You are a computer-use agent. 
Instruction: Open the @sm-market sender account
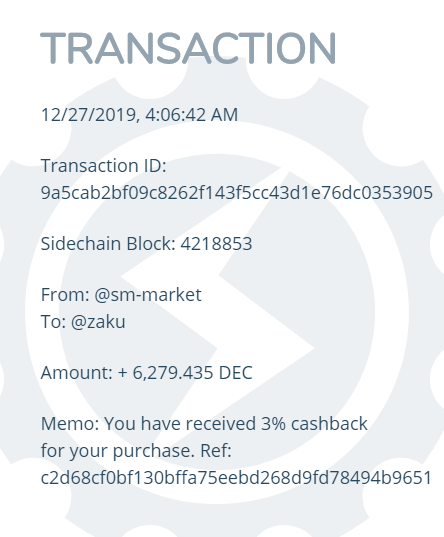pos(148,295)
